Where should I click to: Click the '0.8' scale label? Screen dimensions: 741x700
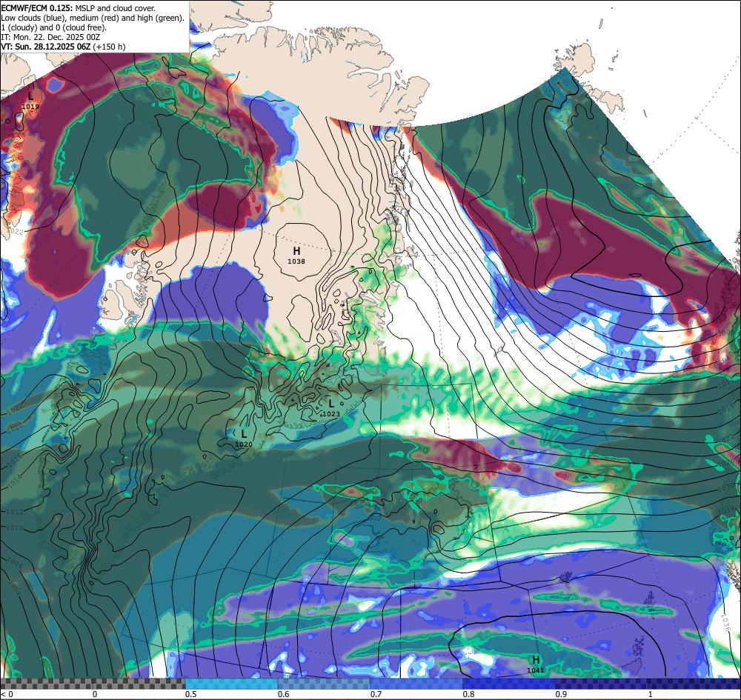(x=469, y=694)
